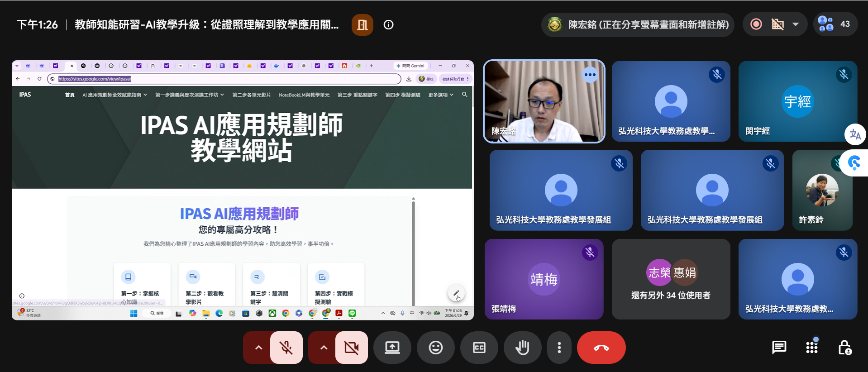Select the 張靖梅 participant tile
Screen dimensions: 868x372
[544, 279]
